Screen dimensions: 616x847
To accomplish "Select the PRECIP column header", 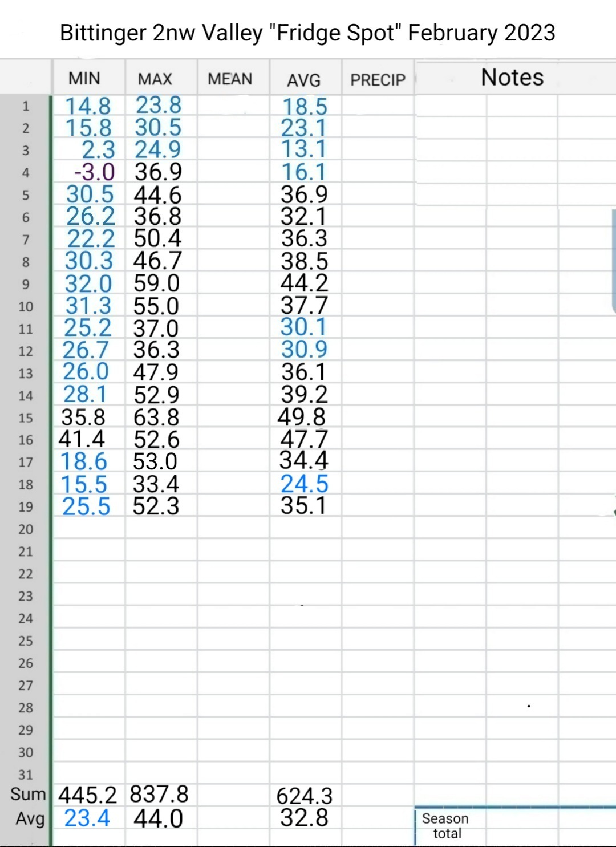I will tap(378, 80).
